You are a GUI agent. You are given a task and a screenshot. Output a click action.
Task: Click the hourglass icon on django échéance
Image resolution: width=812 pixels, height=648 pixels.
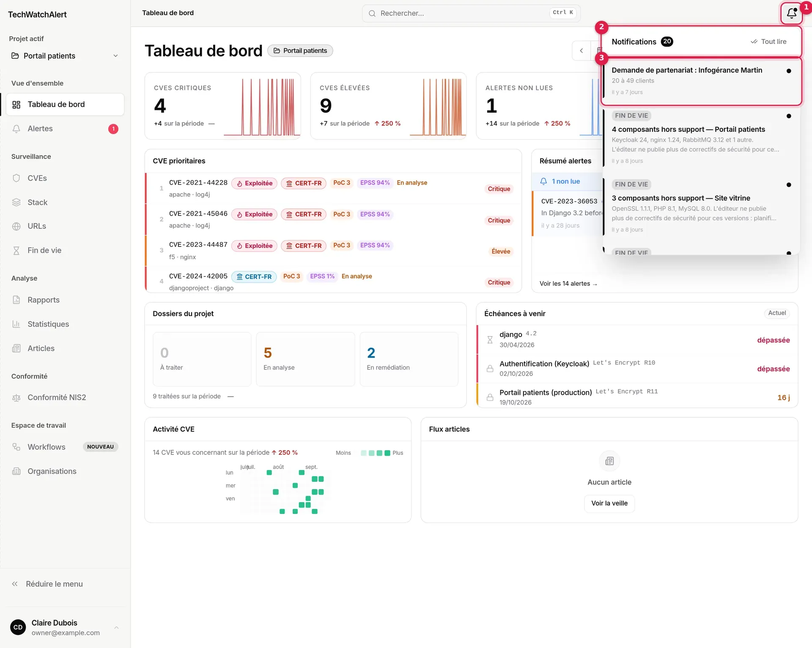point(490,339)
